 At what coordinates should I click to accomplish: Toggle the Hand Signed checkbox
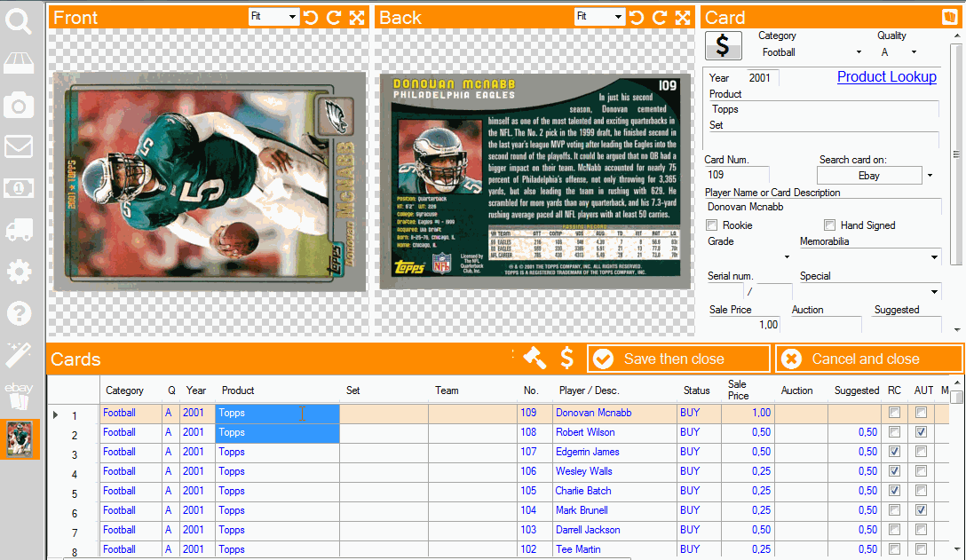pyautogui.click(x=830, y=225)
